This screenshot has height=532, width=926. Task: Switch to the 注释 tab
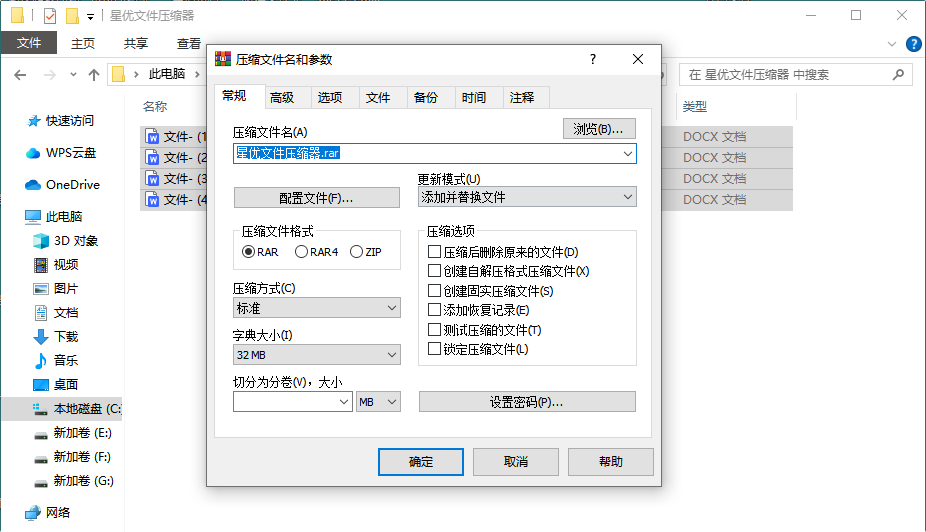point(521,97)
